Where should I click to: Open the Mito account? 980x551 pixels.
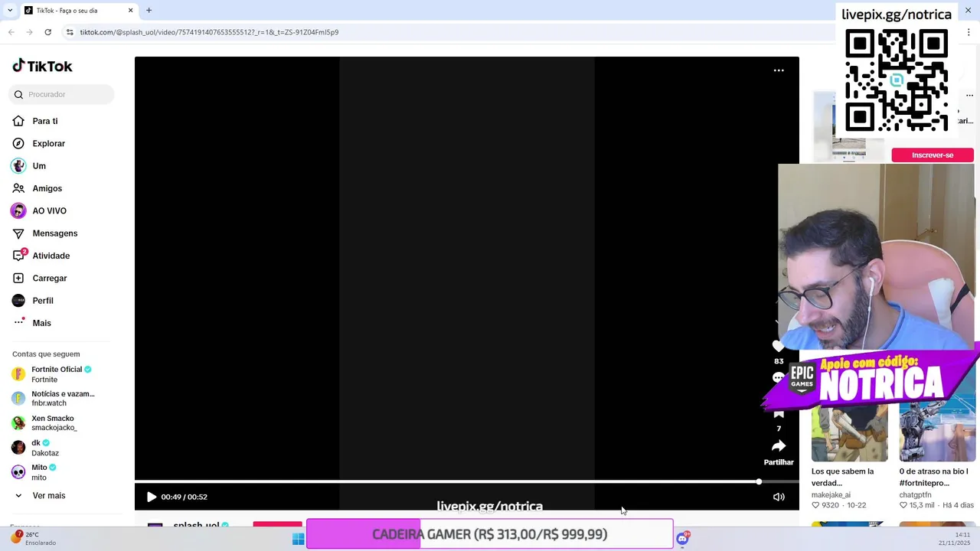pos(34,472)
